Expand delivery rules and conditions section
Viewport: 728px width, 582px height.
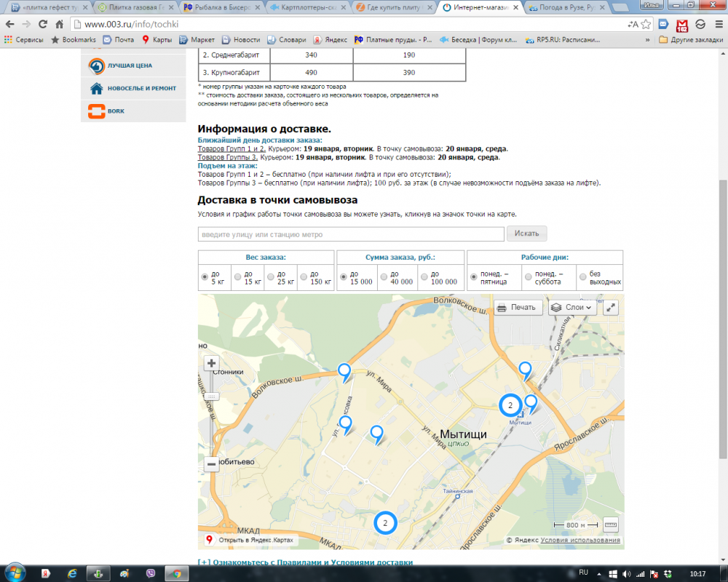point(305,562)
